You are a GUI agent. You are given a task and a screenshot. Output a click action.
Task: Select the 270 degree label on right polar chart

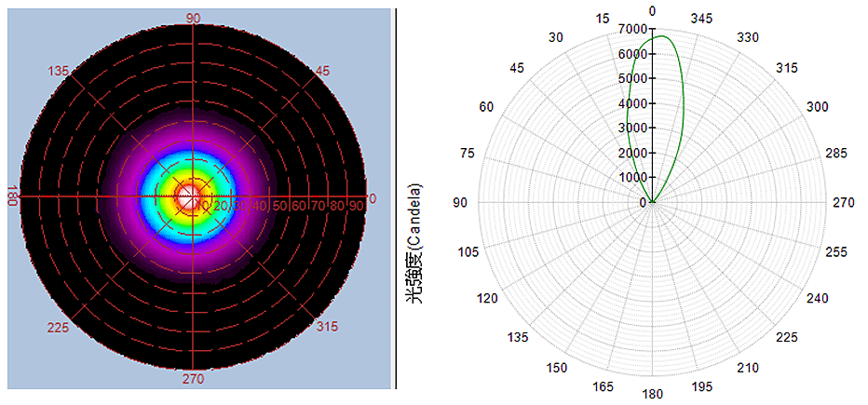(x=844, y=202)
